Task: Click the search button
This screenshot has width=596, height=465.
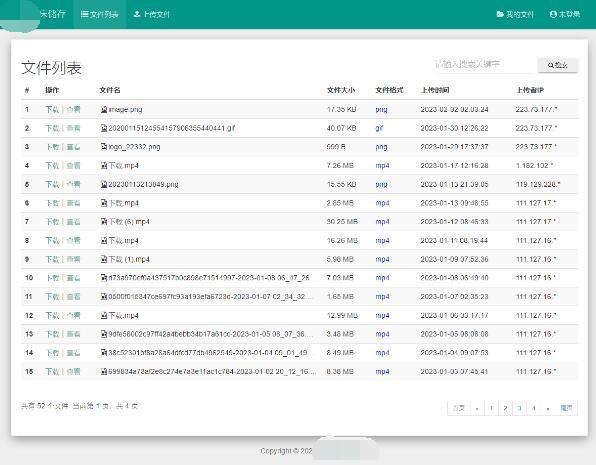Action: point(558,65)
